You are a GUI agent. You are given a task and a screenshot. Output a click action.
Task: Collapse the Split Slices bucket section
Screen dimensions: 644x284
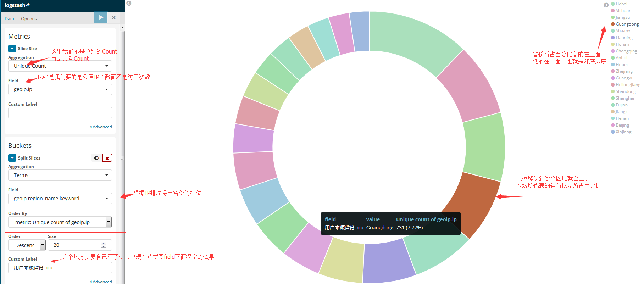[x=12, y=158]
